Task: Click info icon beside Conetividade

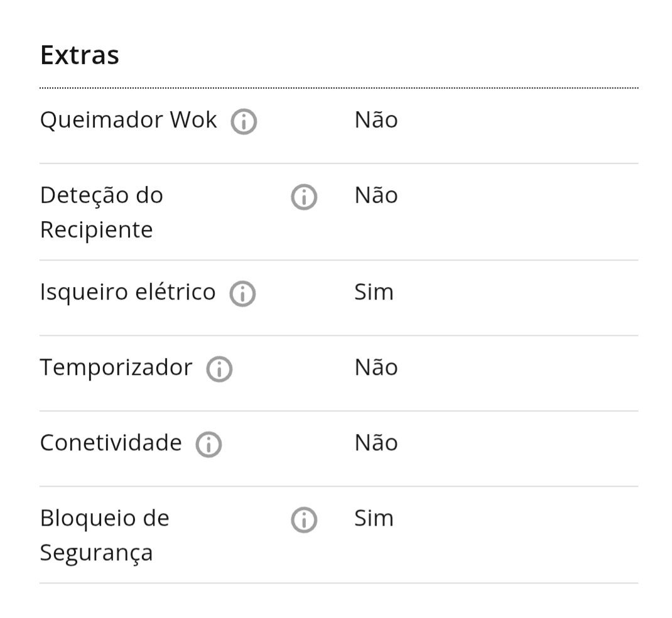Action: [x=209, y=445]
